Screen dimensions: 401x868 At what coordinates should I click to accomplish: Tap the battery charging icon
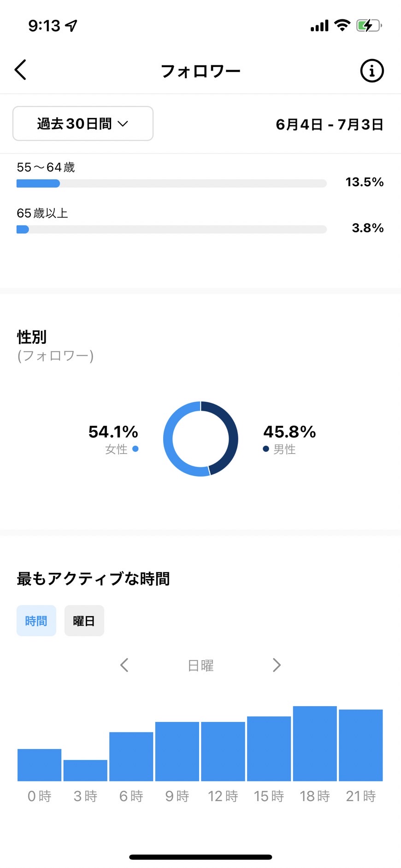pos(369,25)
